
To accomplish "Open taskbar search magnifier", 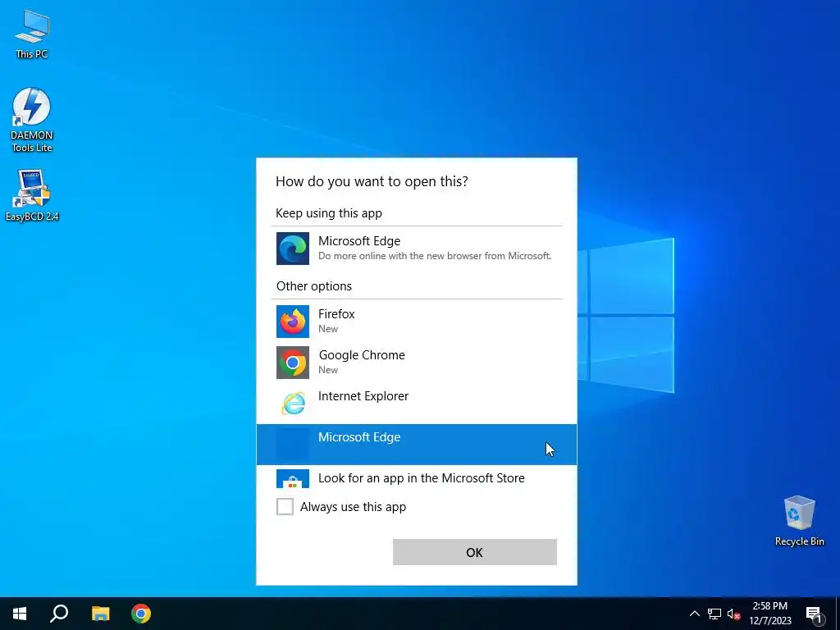I will tap(59, 614).
